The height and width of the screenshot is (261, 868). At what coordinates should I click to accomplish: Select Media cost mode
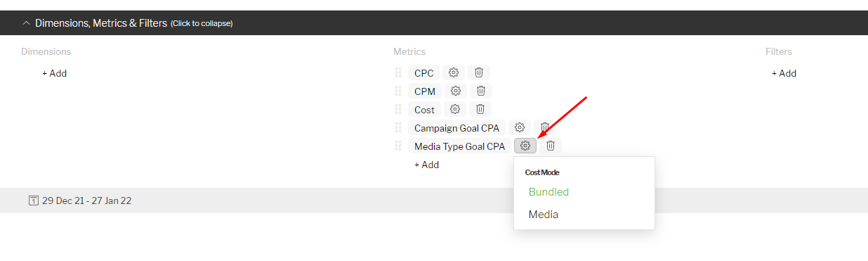point(544,215)
